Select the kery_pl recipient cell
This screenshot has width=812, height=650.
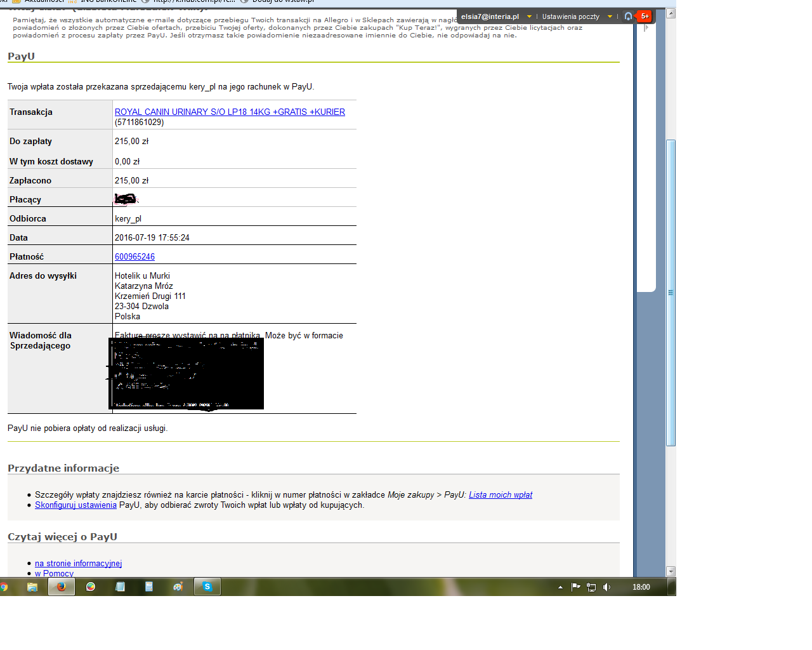click(x=128, y=218)
